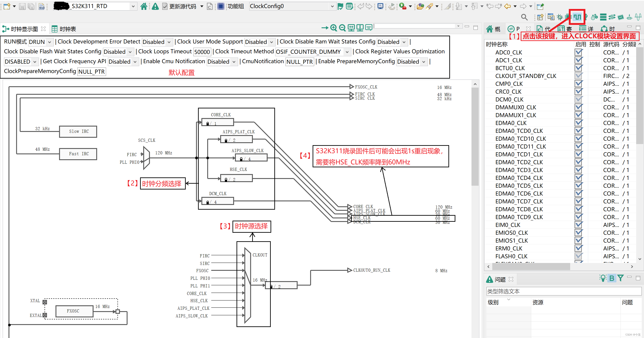Click the search magnifier icon
Screen dimensions: 644x338
(524, 17)
